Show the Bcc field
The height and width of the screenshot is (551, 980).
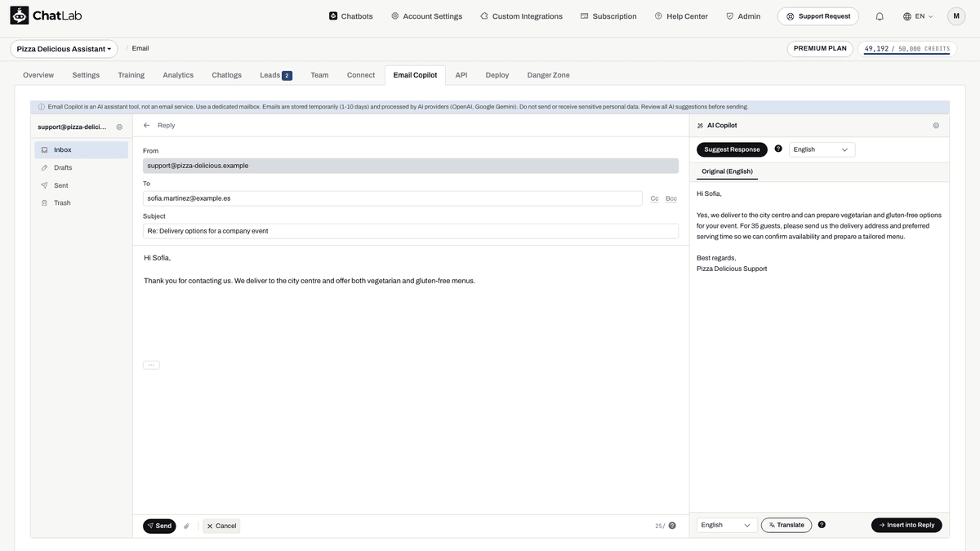point(671,198)
